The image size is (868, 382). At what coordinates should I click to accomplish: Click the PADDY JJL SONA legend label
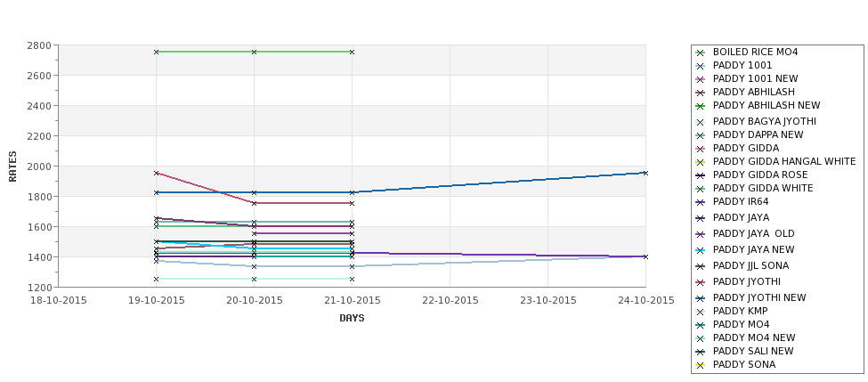(x=750, y=265)
